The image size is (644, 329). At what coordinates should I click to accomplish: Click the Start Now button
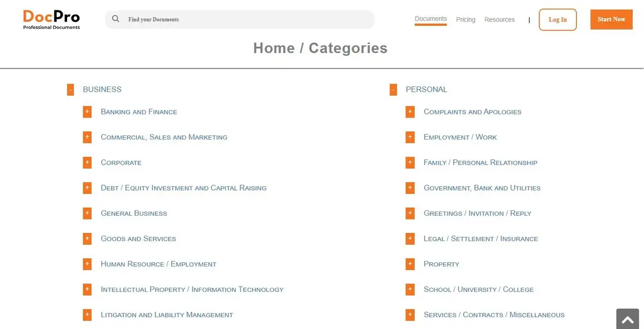(x=611, y=19)
